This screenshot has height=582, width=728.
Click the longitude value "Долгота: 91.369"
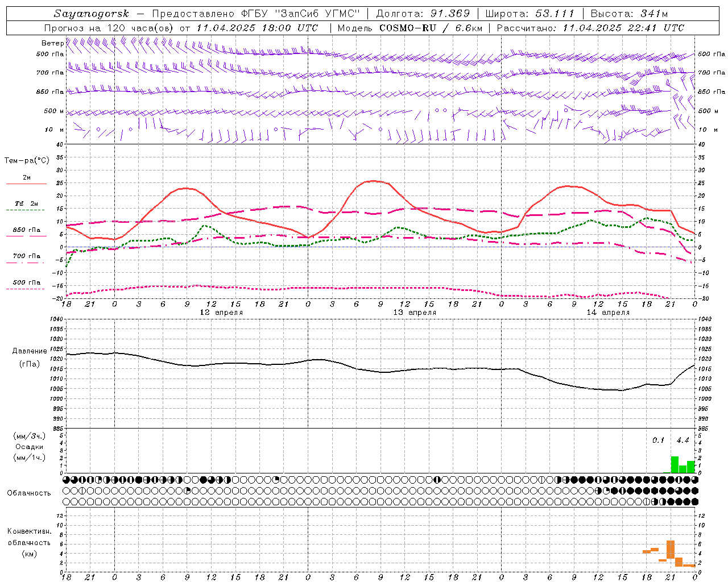click(423, 14)
